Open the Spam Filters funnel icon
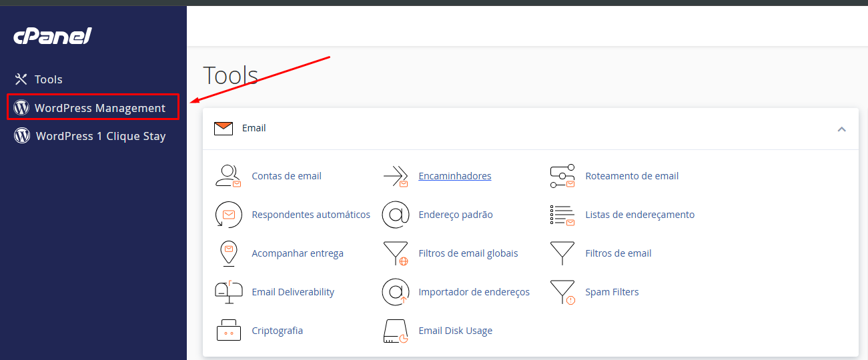Image resolution: width=868 pixels, height=360 pixels. [x=562, y=292]
